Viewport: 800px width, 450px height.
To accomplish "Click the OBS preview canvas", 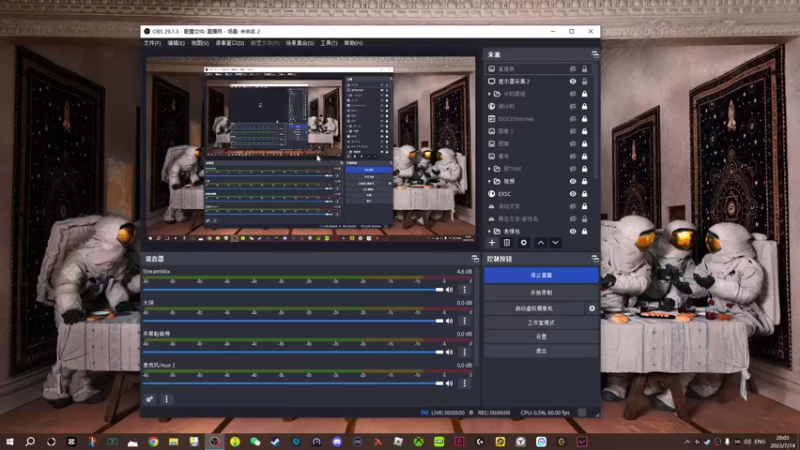I will (x=311, y=149).
